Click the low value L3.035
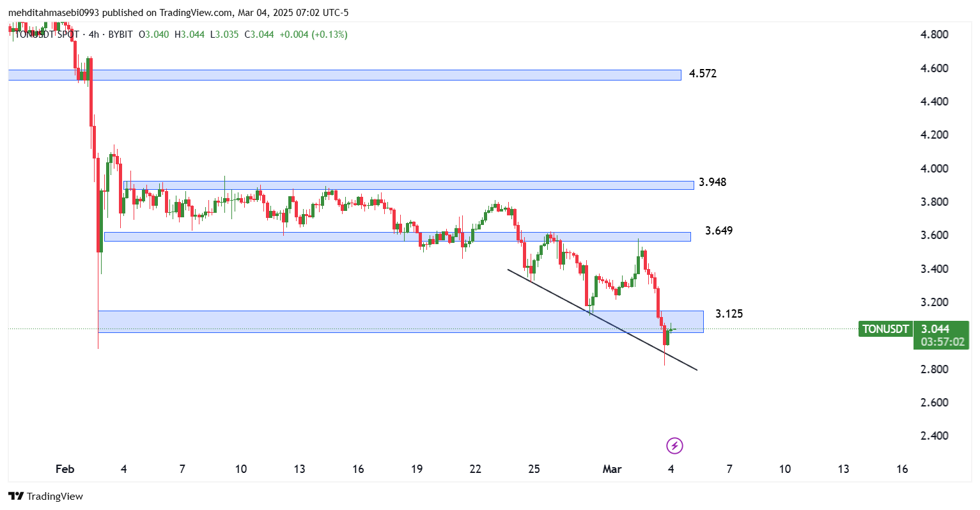This screenshot has height=510, width=980. pos(224,35)
